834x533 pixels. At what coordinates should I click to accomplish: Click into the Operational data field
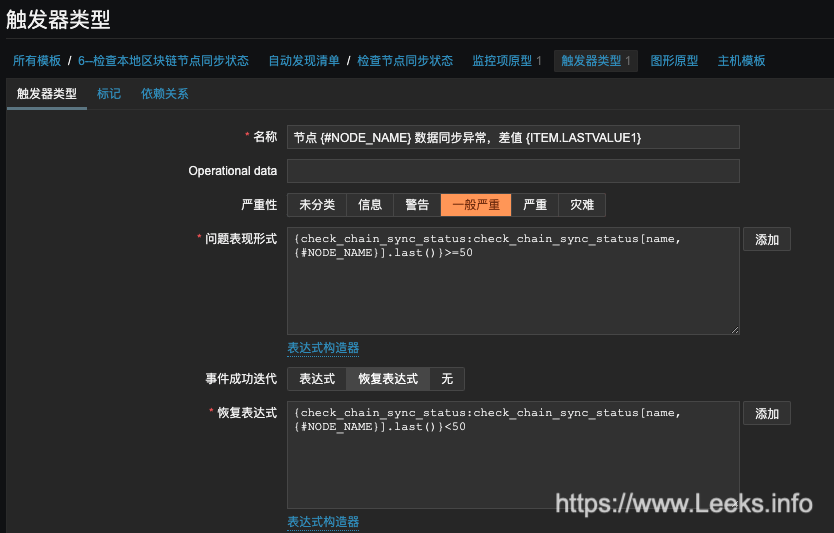(x=513, y=171)
